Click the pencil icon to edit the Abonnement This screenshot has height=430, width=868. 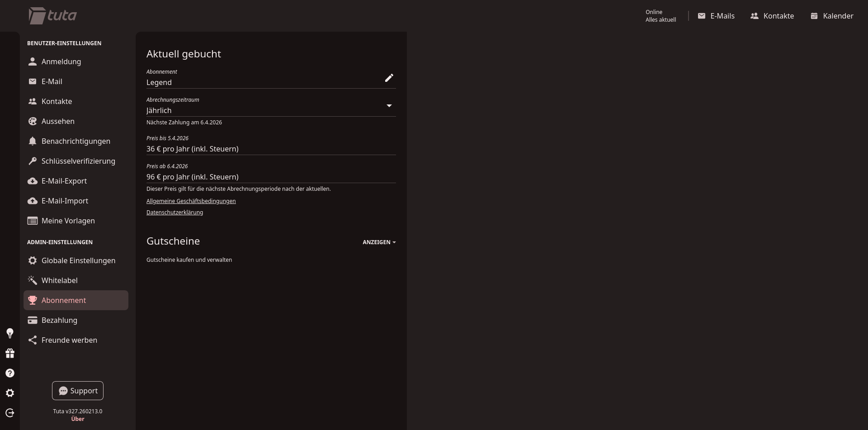[389, 78]
